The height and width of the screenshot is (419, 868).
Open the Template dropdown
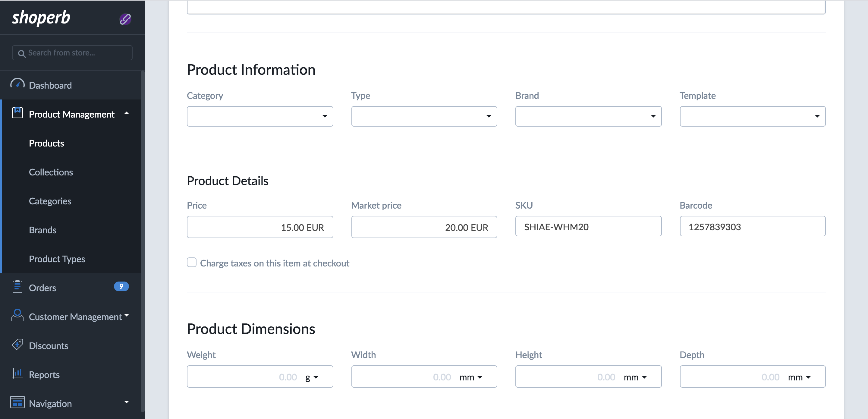point(753,116)
